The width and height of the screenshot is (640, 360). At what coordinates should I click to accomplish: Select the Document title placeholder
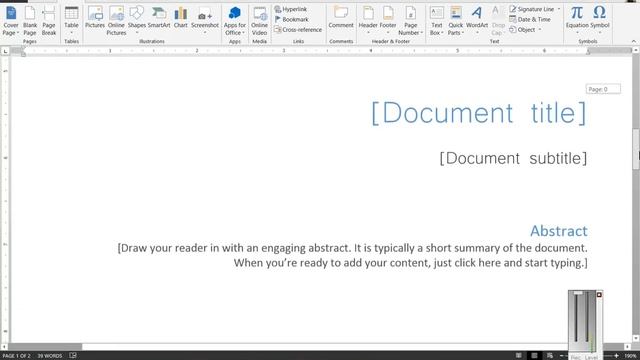pos(479,113)
